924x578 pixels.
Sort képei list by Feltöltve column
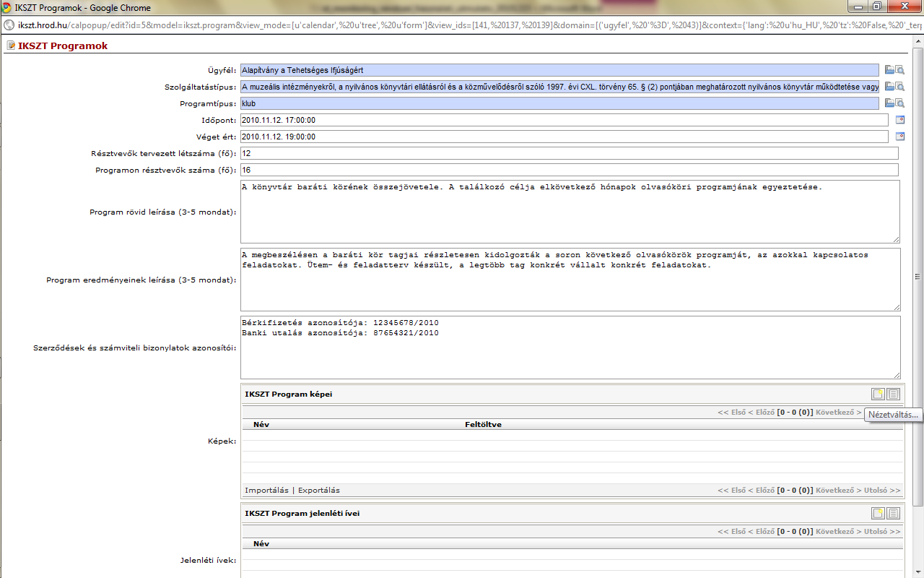483,424
